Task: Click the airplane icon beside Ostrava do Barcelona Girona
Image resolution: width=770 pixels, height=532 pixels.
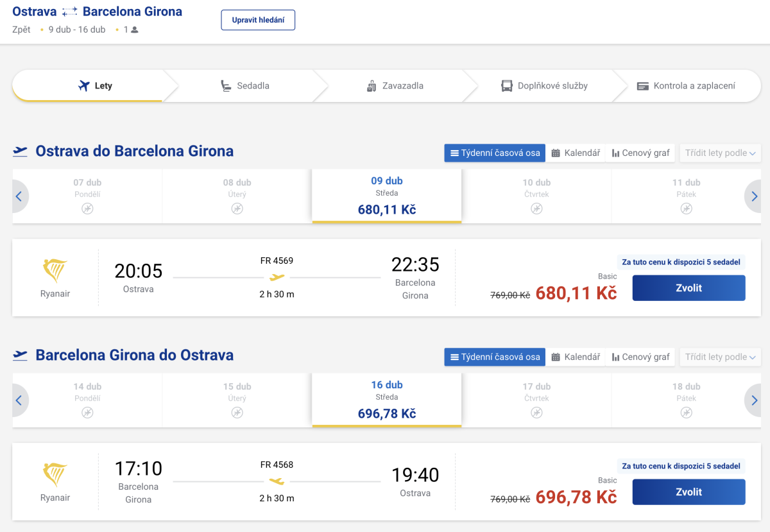Action: pyautogui.click(x=21, y=151)
